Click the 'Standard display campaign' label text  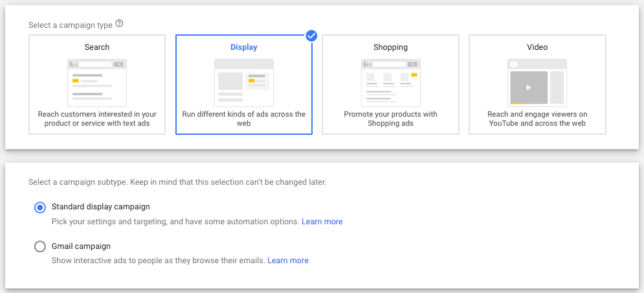click(x=100, y=207)
